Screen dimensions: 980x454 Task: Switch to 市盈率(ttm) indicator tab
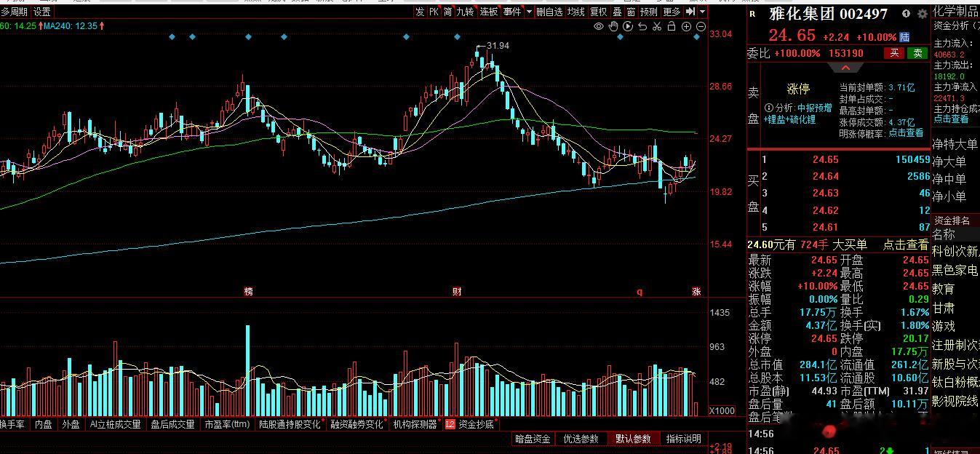(227, 424)
